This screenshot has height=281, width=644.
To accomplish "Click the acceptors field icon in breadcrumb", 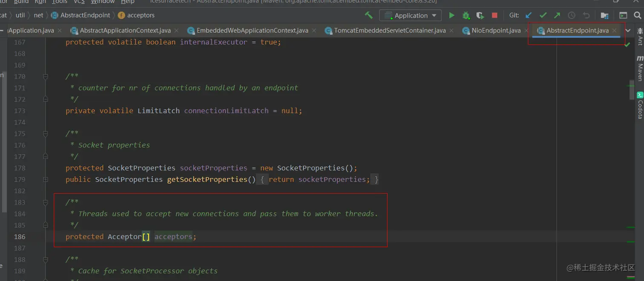I will (121, 15).
